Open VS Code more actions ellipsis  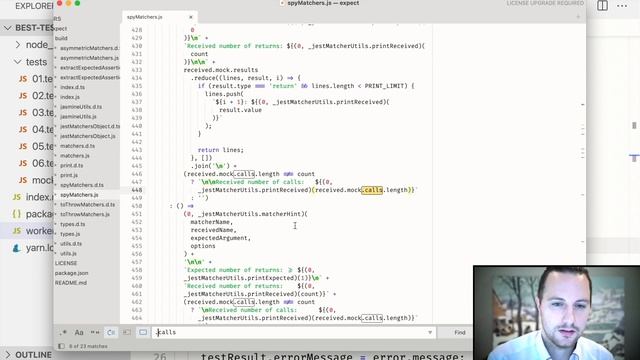pyautogui.click(x=622, y=6)
